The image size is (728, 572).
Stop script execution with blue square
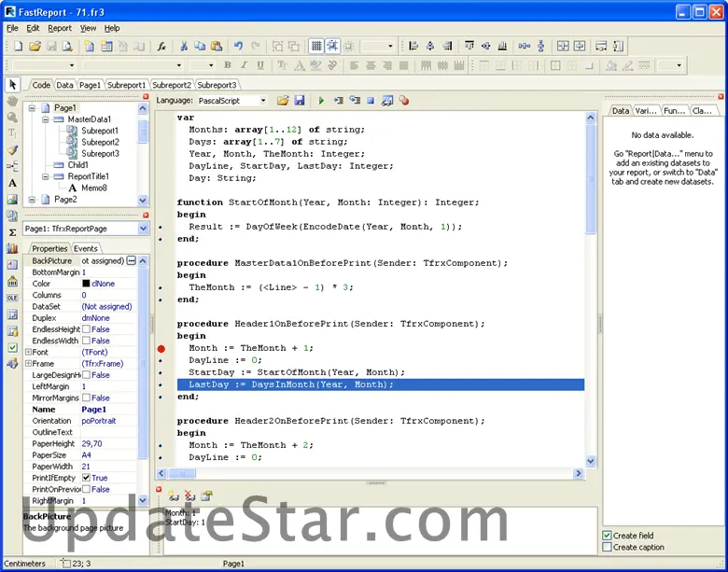click(371, 100)
